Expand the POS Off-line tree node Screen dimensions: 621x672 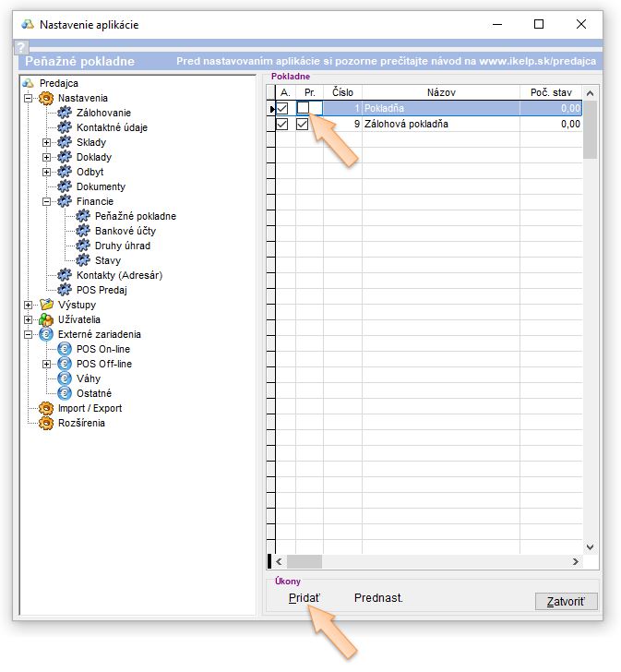46,364
